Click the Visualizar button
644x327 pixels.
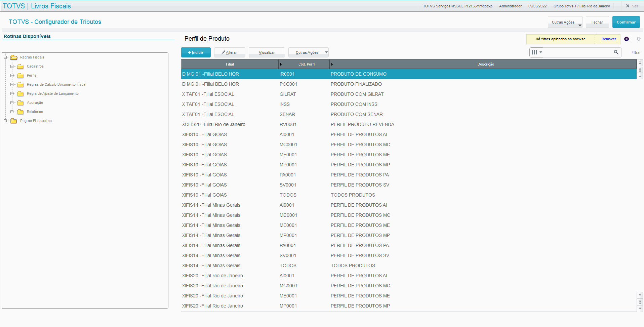(267, 52)
